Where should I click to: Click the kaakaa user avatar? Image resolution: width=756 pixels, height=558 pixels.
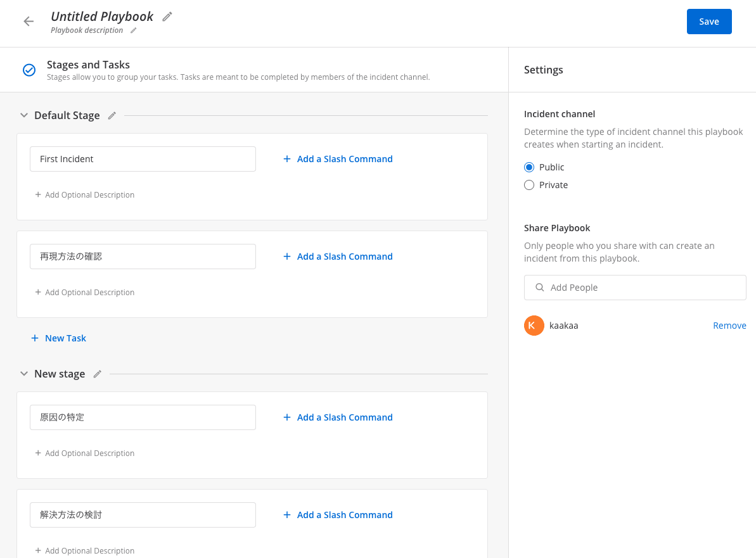(x=534, y=326)
